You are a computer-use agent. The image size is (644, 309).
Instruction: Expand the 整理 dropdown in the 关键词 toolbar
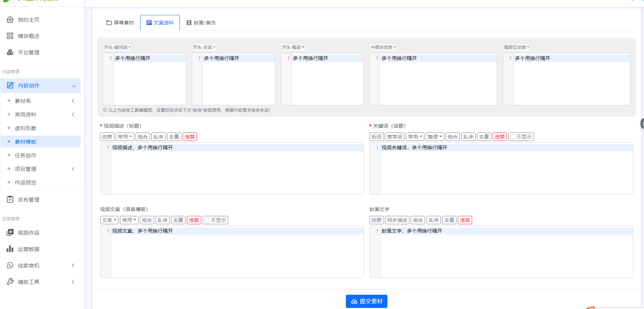434,137
